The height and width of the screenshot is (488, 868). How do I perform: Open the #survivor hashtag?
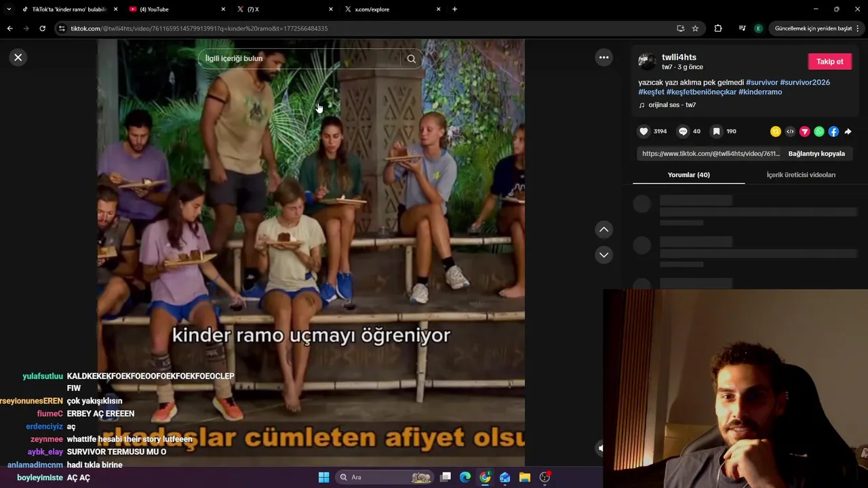pos(762,83)
